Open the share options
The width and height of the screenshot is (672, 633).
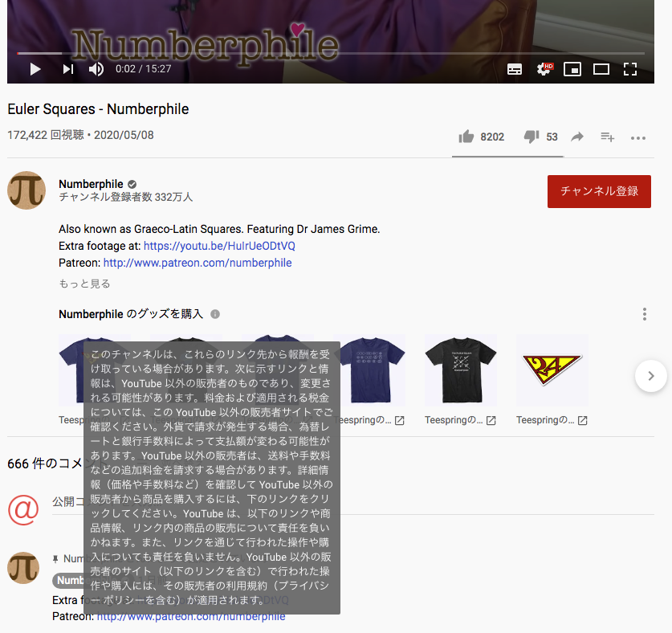(x=576, y=137)
